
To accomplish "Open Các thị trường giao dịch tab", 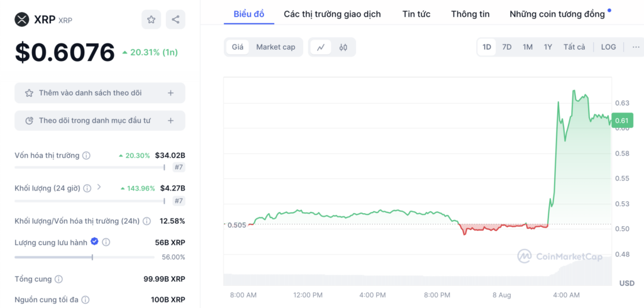I will click(x=332, y=14).
